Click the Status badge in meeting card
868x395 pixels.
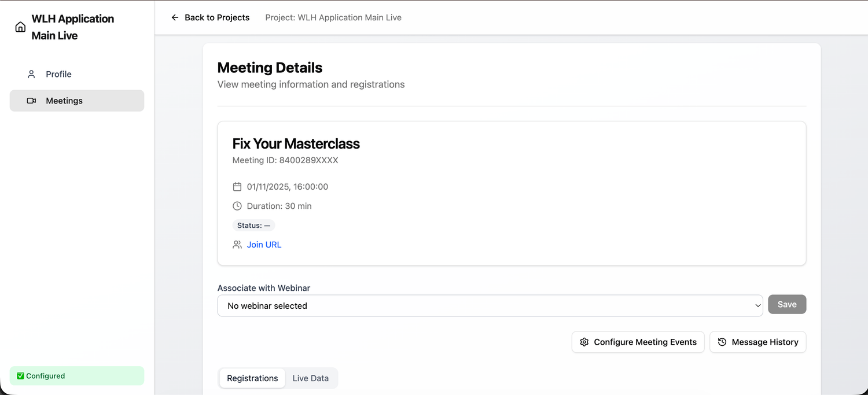[253, 226]
